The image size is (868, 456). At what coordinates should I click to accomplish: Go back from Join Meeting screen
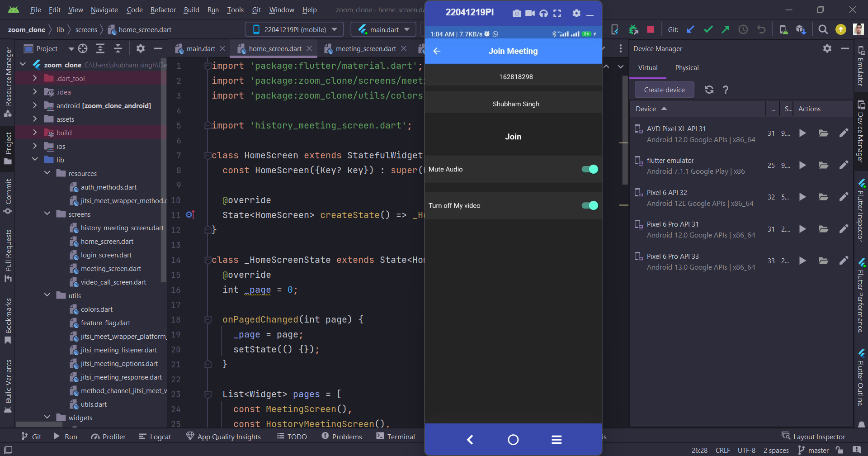pos(437,51)
